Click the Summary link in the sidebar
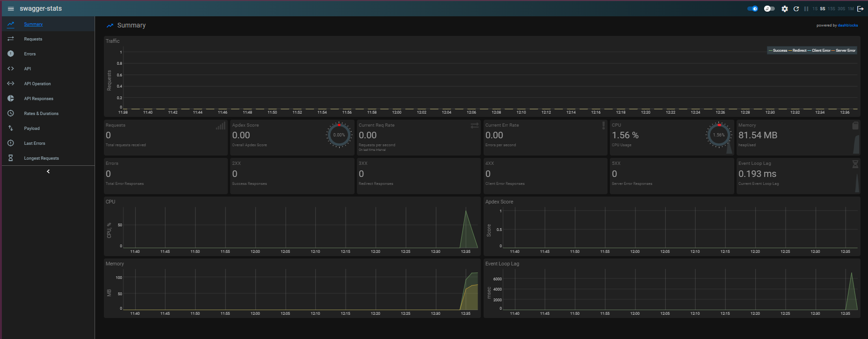The width and height of the screenshot is (868, 339). pos(33,24)
